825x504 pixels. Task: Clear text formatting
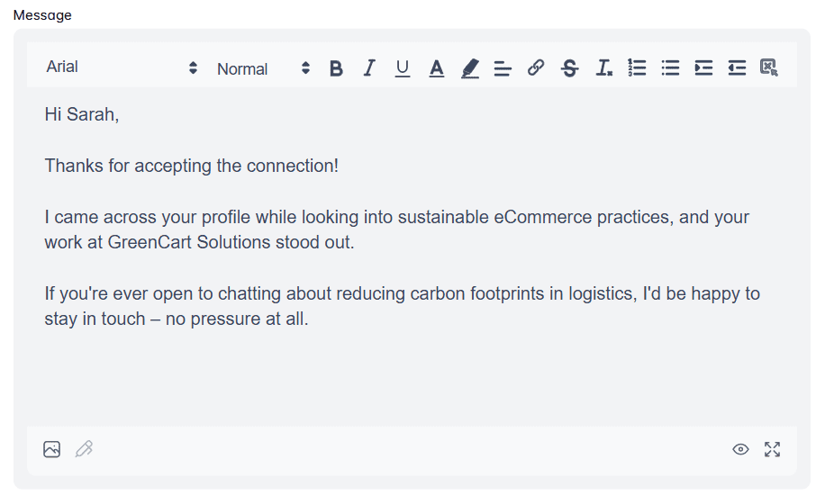click(x=603, y=68)
